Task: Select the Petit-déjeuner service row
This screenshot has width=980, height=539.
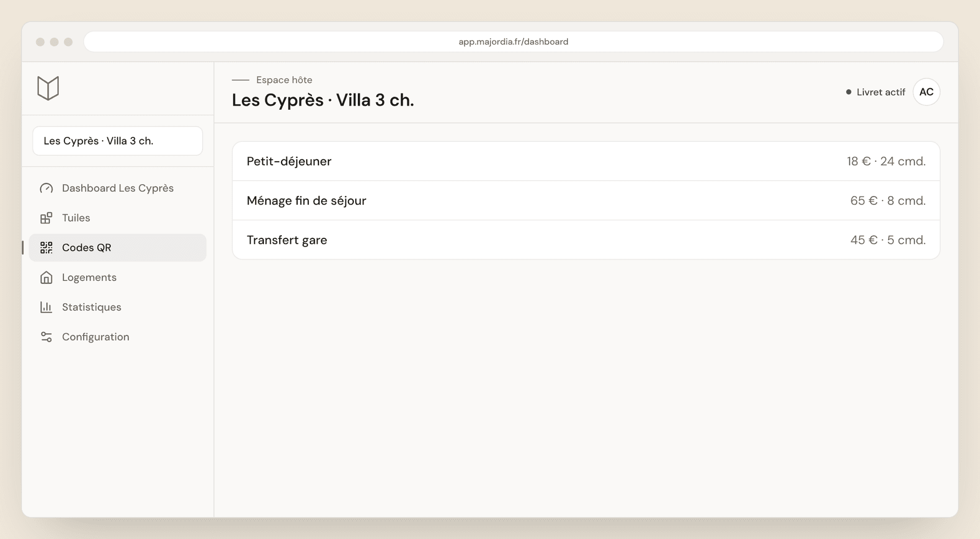Action: pos(586,161)
